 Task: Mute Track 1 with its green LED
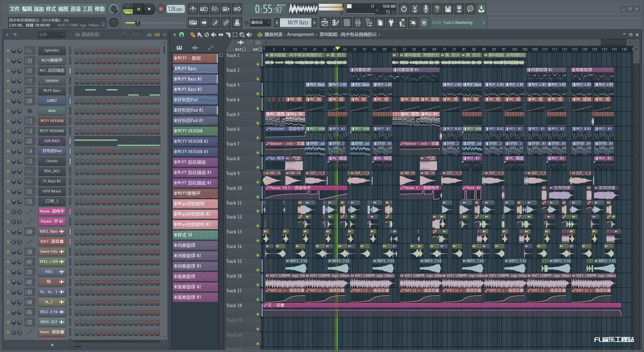click(258, 64)
